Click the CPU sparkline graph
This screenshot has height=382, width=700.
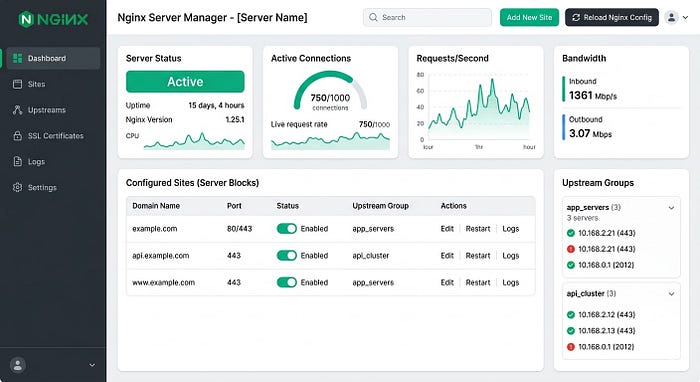(194, 141)
